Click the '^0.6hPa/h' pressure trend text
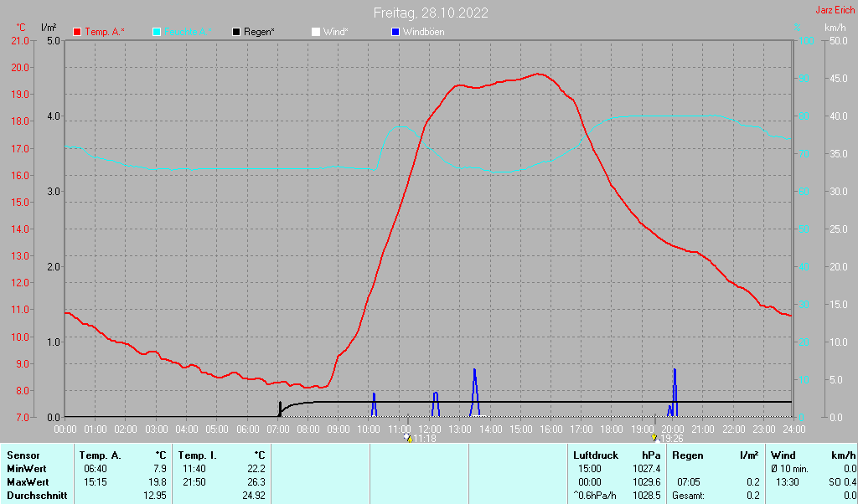 595,496
